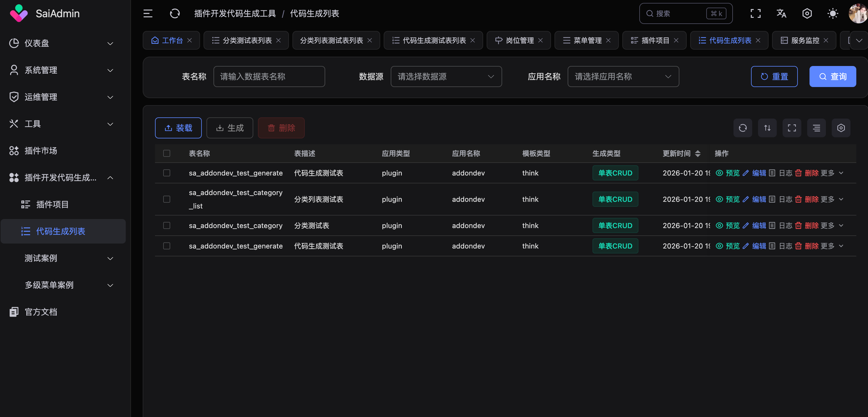Tick the select-all checkbox in table header
The height and width of the screenshot is (417, 868).
pyautogui.click(x=166, y=154)
